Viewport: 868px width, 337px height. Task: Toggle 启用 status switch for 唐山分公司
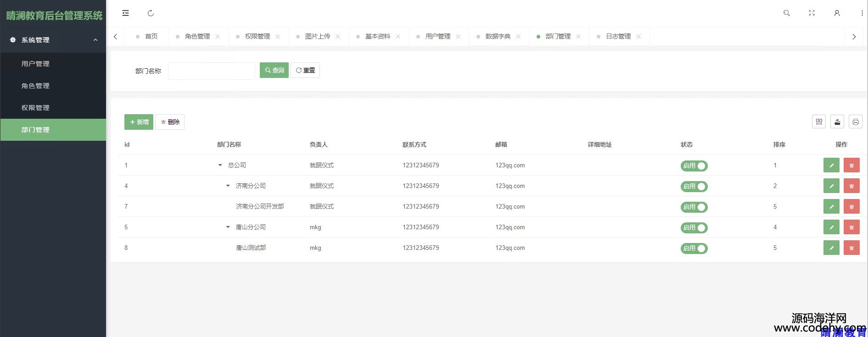(x=694, y=227)
